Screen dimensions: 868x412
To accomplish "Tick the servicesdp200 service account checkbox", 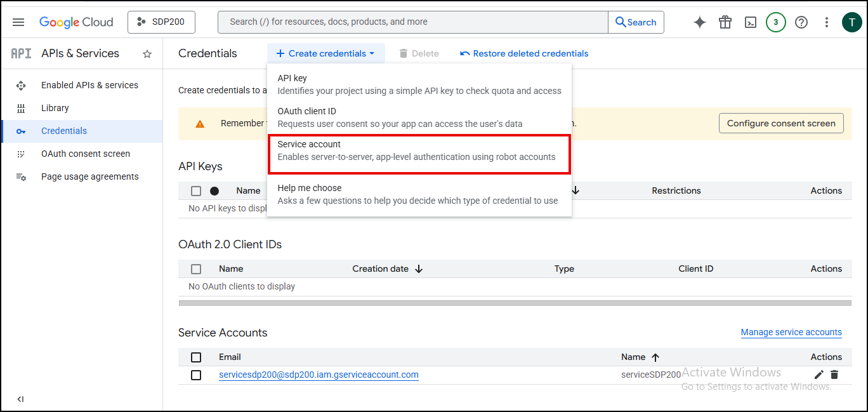I will 196,375.
